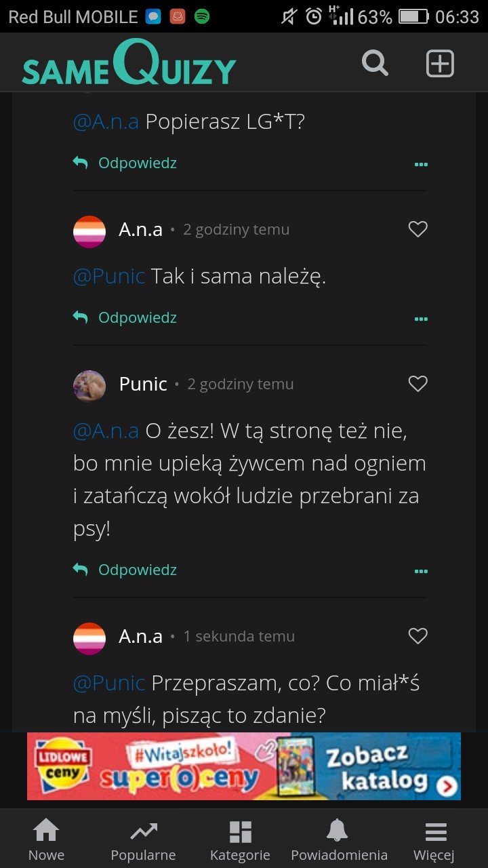Like Punic's "O żesz!" comment
The height and width of the screenshot is (868, 488).
418,384
